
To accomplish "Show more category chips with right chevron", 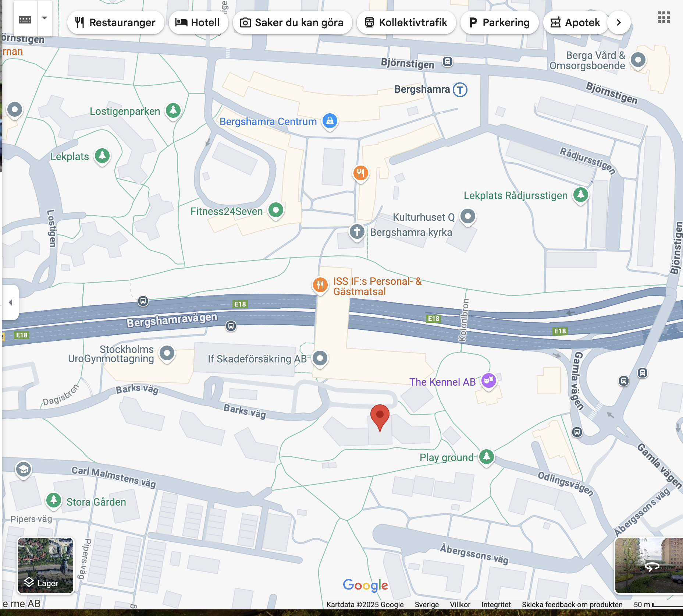I will [x=619, y=22].
